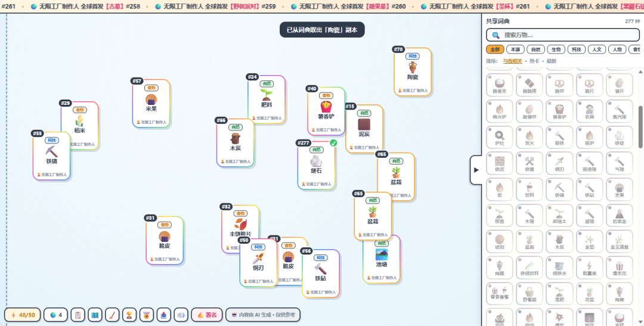644x326 pixels.
Task: Mute sound with the speaker icon
Action: point(181,315)
